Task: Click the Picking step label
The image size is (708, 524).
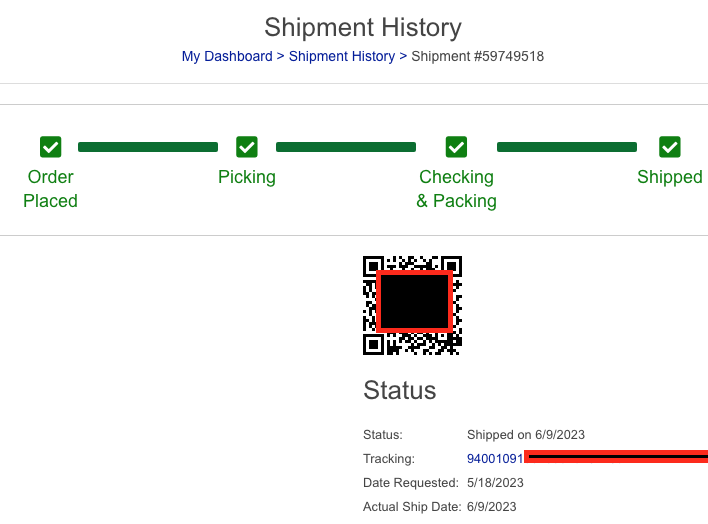Action: (247, 177)
